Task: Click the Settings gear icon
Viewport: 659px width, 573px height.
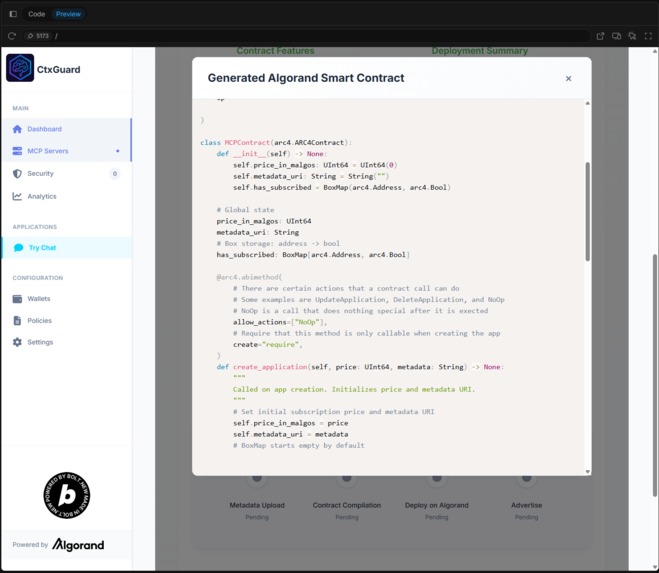Action: point(17,342)
